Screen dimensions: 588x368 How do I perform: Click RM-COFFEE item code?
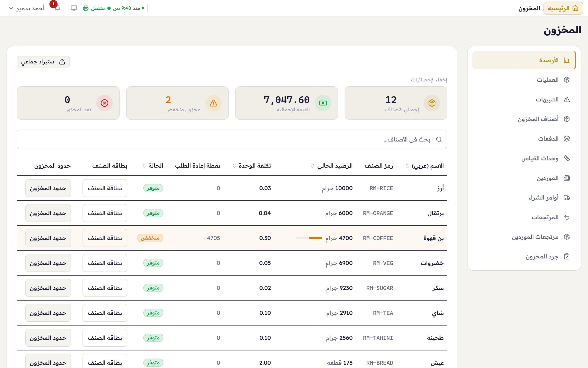point(378,238)
